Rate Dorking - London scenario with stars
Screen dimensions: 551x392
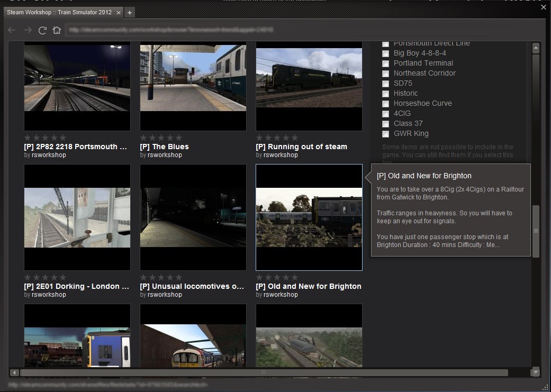[46, 277]
